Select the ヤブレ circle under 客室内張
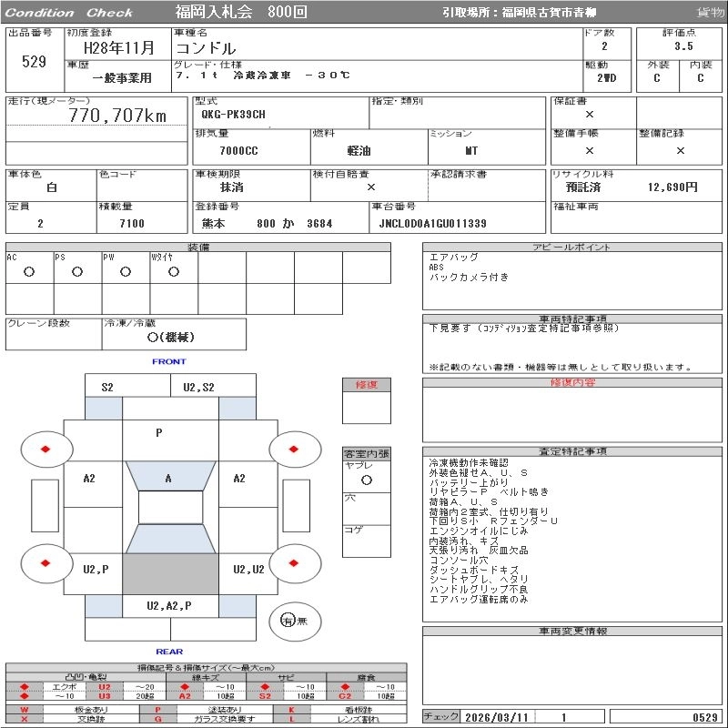Image resolution: width=728 pixels, height=728 pixels. (367, 480)
